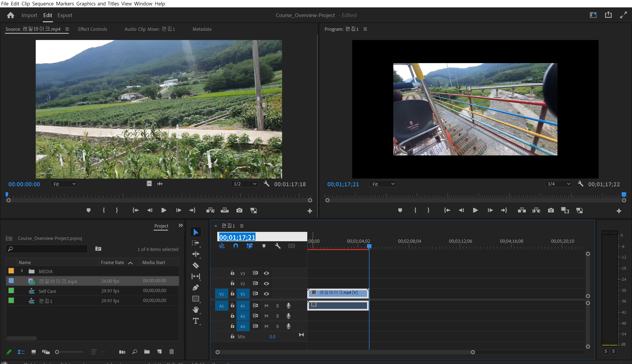Image resolution: width=632 pixels, height=364 pixels.
Task: Expand the MEDIA bin folder
Action: (22, 271)
